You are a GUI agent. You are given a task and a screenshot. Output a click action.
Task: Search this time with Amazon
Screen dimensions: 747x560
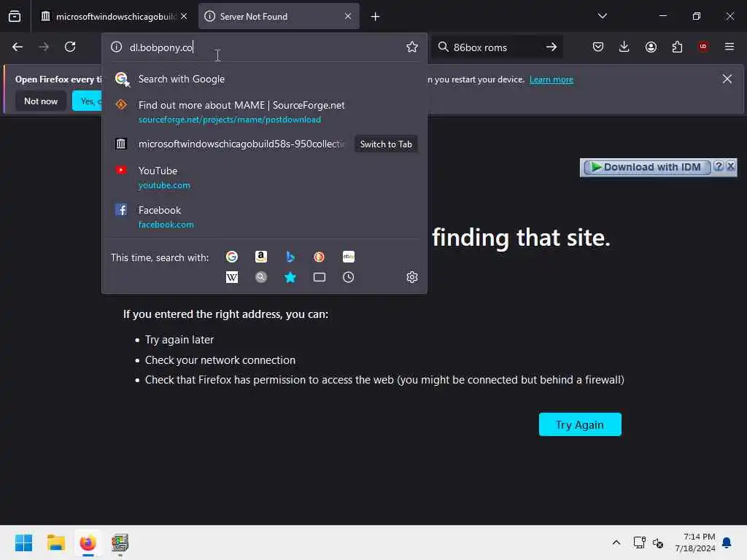point(261,257)
